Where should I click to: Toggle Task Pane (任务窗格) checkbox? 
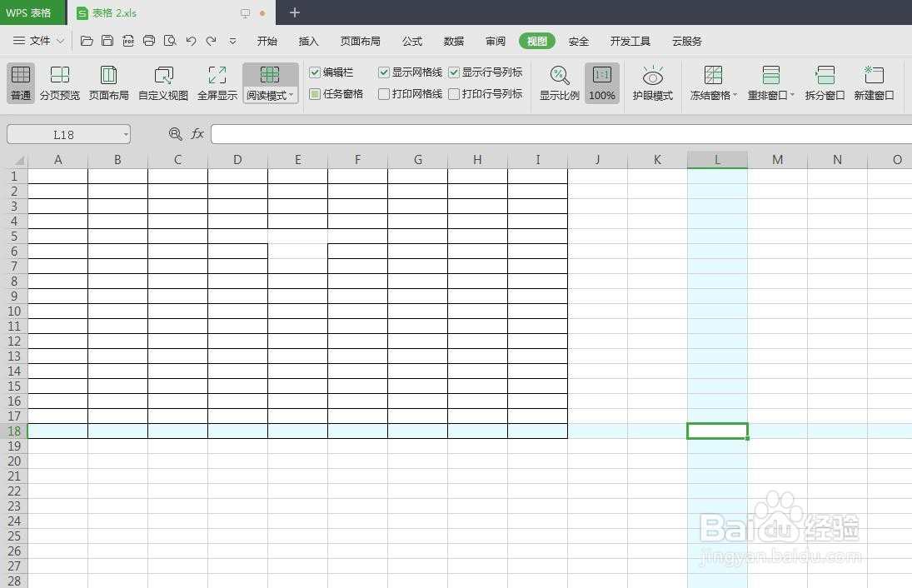coord(315,93)
